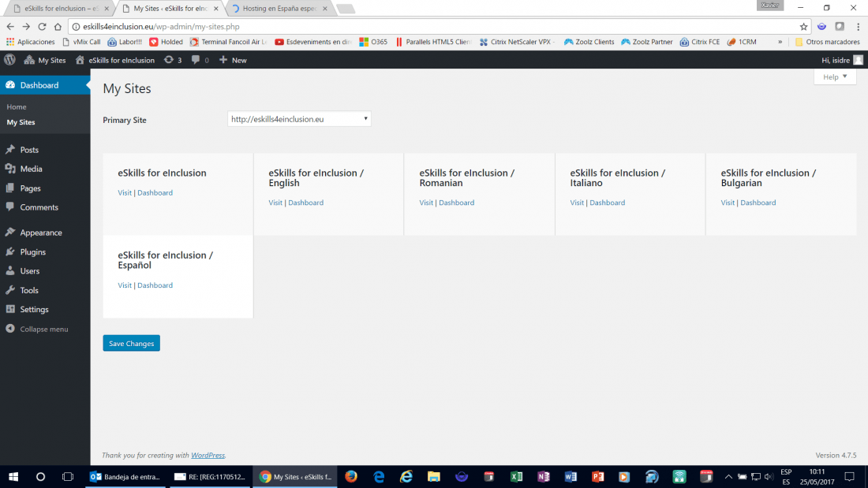
Task: Switch to Hosting en España tab
Action: coord(279,9)
